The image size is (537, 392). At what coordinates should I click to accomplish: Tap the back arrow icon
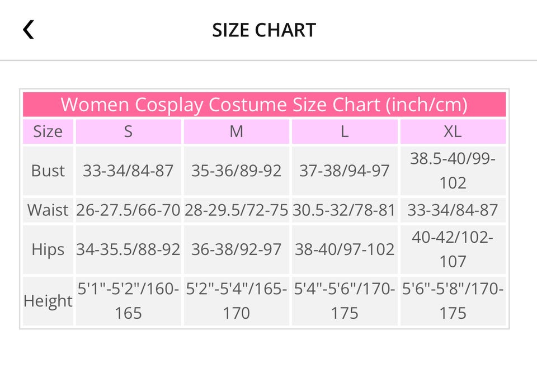(29, 30)
